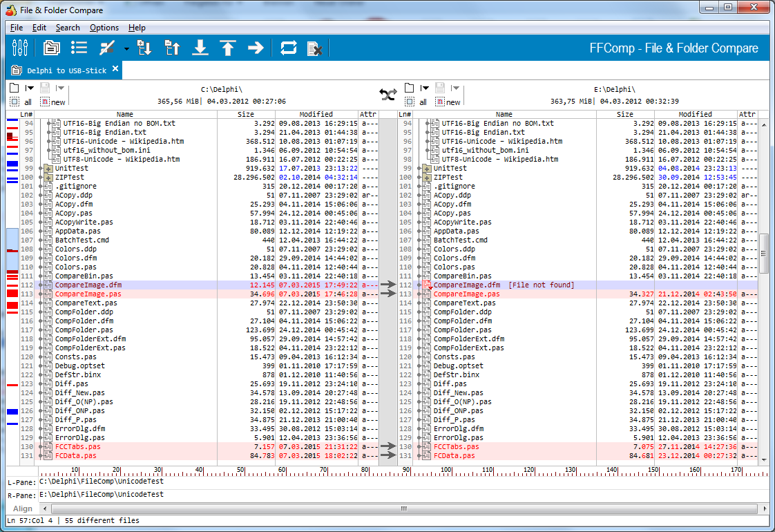Image resolution: width=775 pixels, height=532 pixels.
Task: Sort right pane by Modified column
Action: (x=696, y=114)
